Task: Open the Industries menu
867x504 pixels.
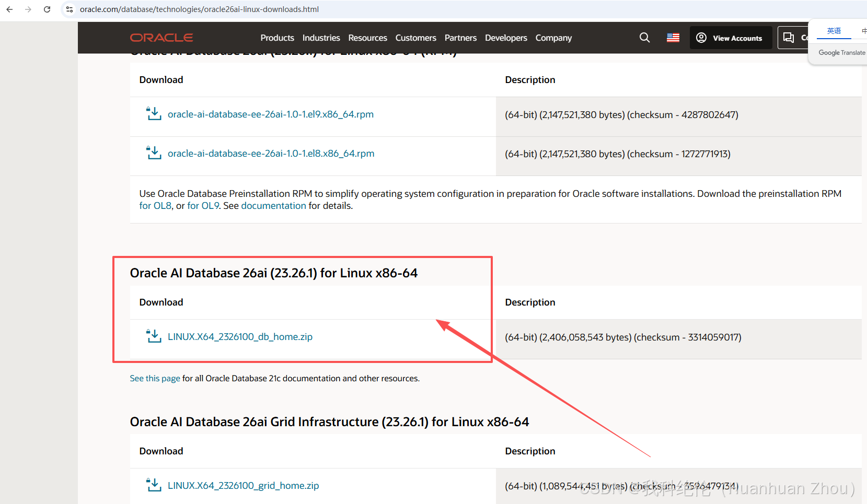Action: click(x=321, y=38)
